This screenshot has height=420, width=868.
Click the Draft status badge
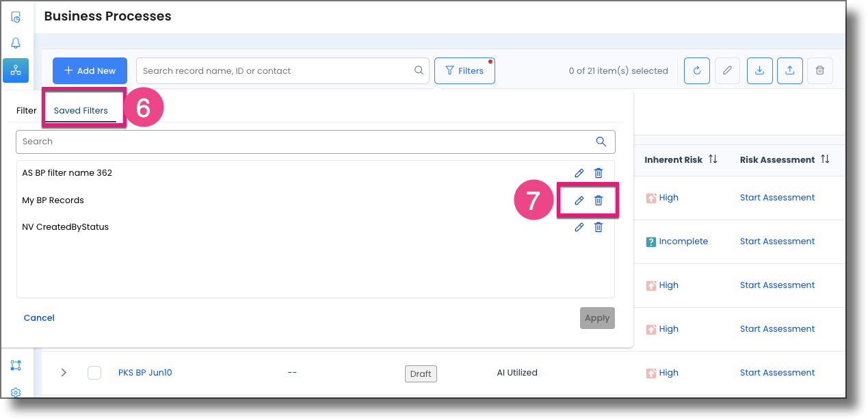(421, 373)
